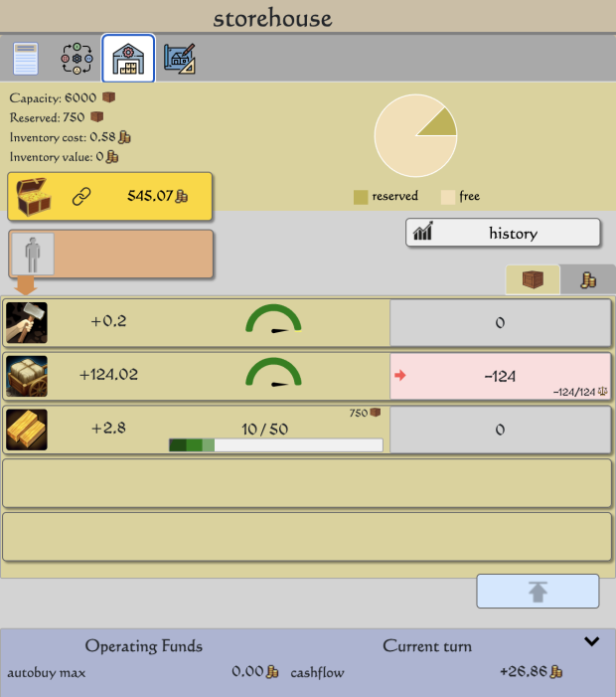Click the first empty goods slot
The width and height of the screenshot is (616, 697).
pos(307,483)
